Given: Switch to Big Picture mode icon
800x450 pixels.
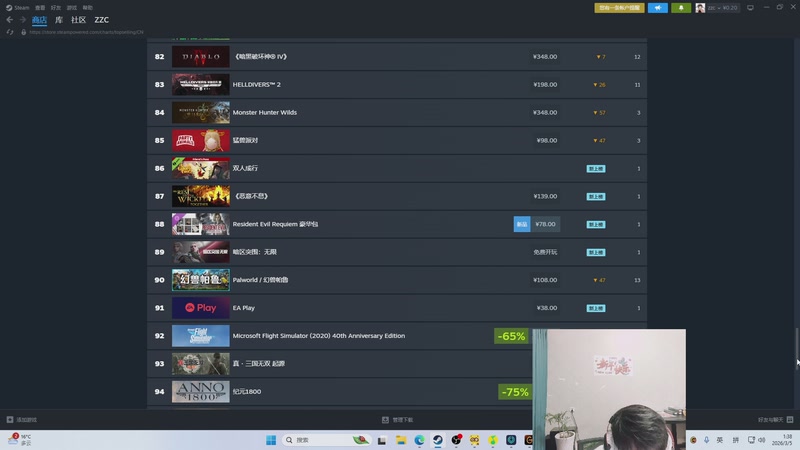Looking at the screenshot, I should pyautogui.click(x=750, y=8).
